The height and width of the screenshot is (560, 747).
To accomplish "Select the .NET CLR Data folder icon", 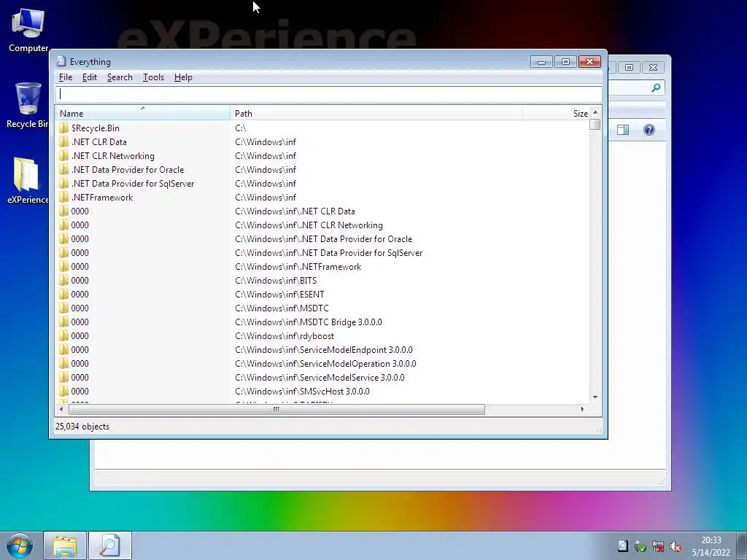I will (x=64, y=142).
